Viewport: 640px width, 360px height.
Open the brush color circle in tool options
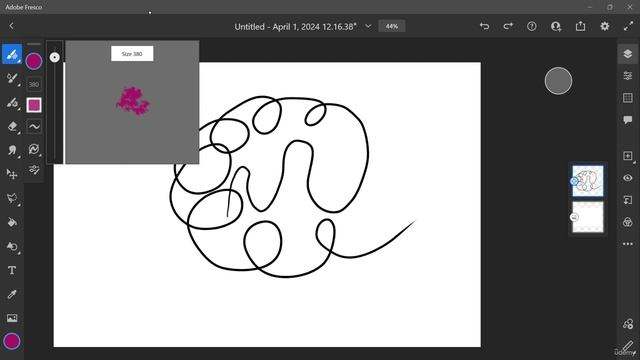[x=34, y=61]
